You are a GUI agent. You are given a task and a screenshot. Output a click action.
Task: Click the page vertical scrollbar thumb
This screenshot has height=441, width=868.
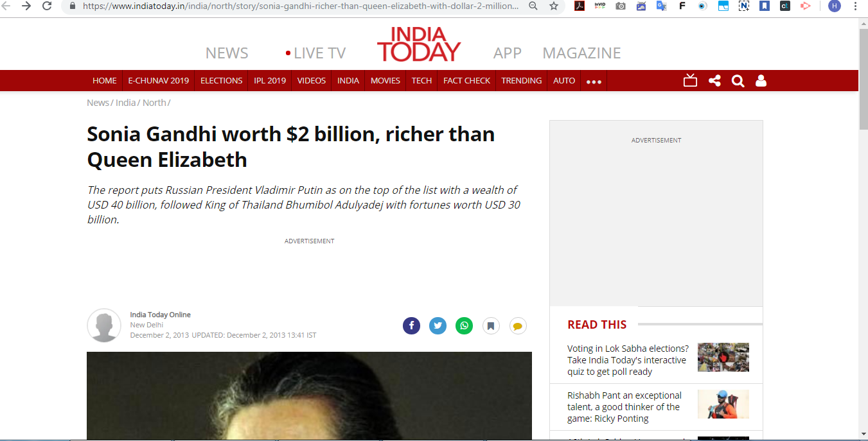(x=863, y=80)
